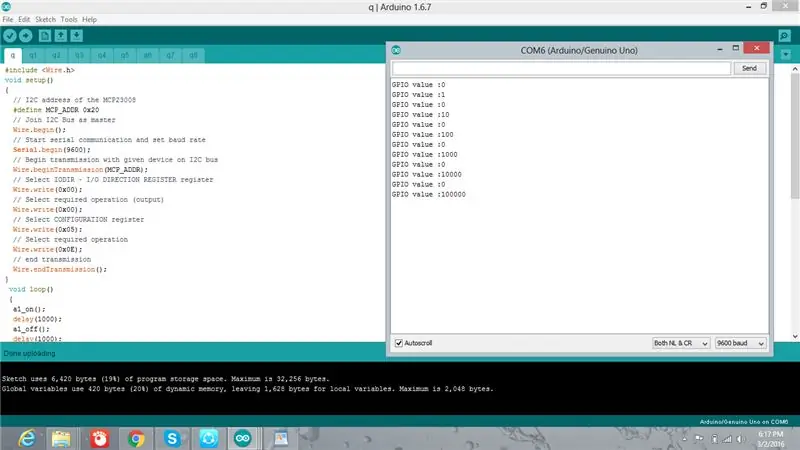Close the COM6 Serial Monitor window
The image size is (800, 450).
click(x=757, y=48)
